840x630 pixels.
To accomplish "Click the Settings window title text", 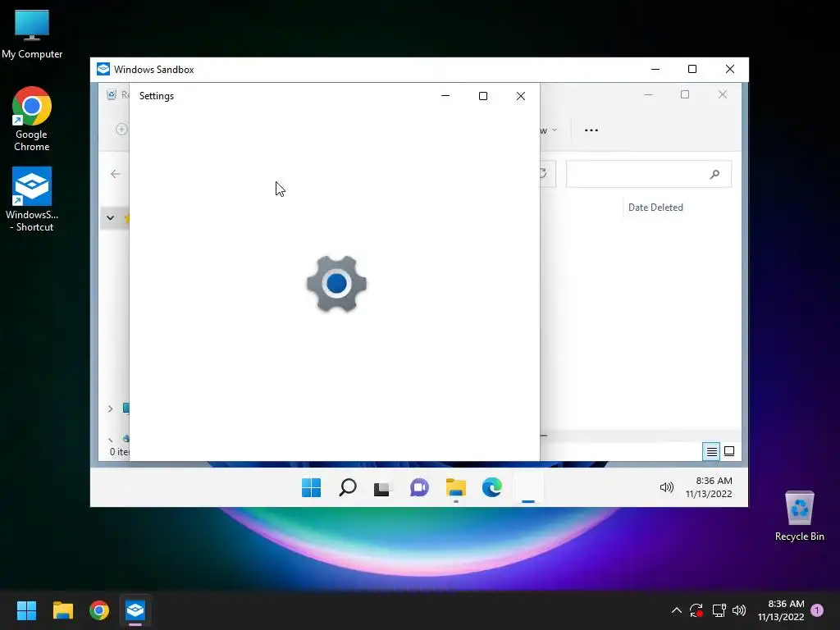I will [157, 96].
